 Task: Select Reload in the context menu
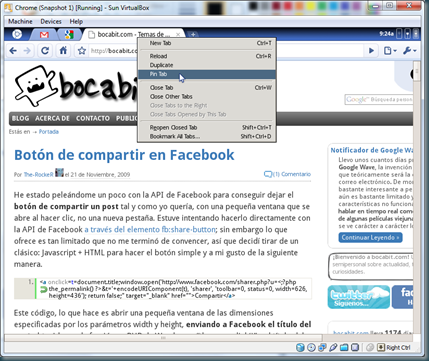coord(207,56)
